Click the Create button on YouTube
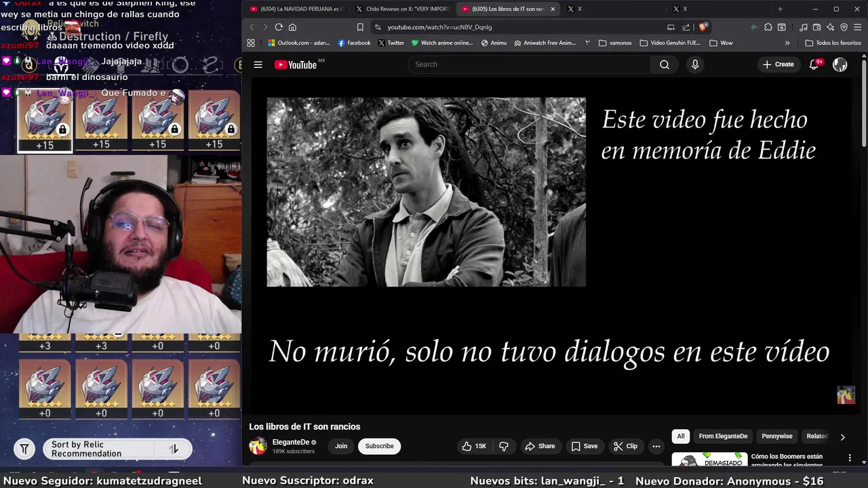 pyautogui.click(x=778, y=64)
